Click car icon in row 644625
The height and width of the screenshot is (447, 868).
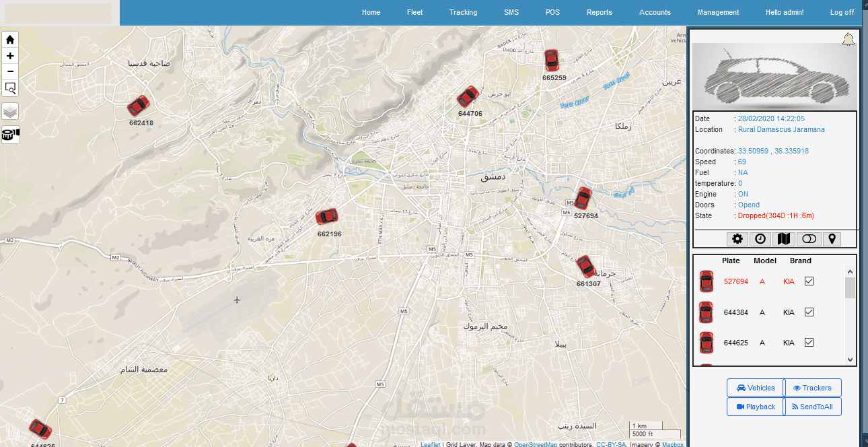pyautogui.click(x=707, y=343)
